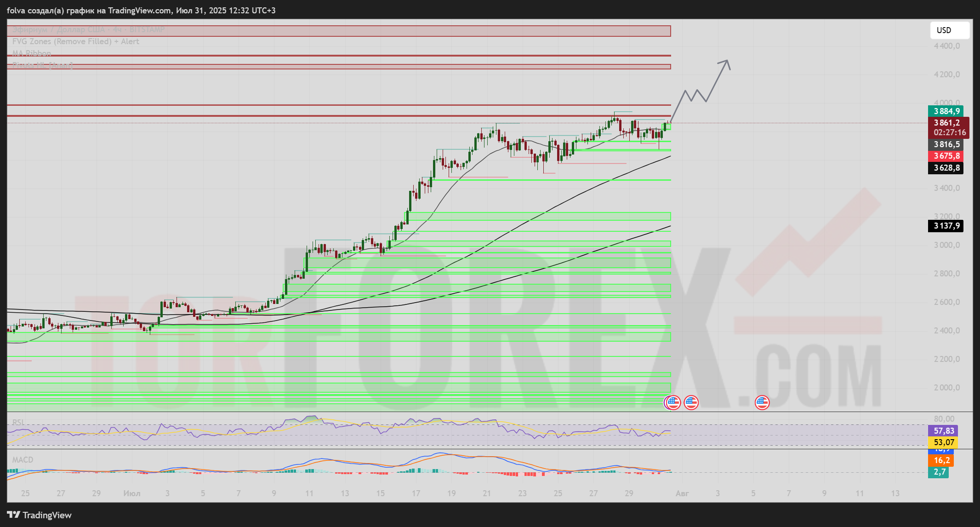Click the second US flag event icon
The height and width of the screenshot is (527, 980).
pos(691,402)
